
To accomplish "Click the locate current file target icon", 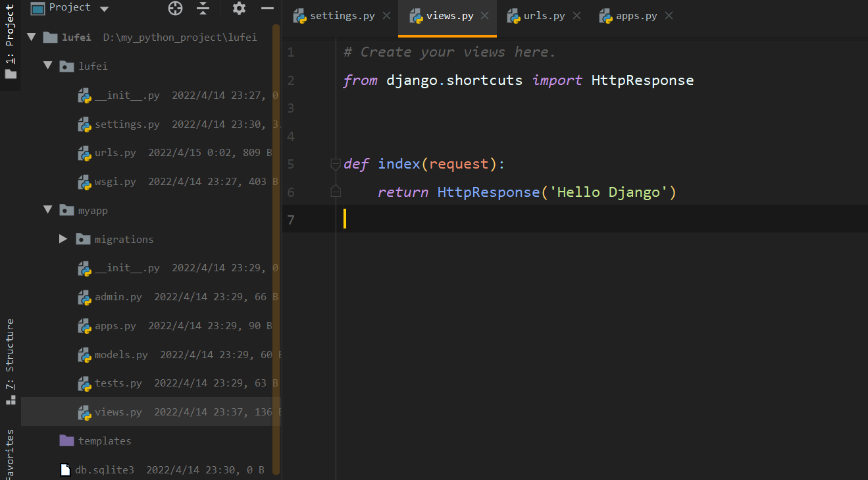I will (x=175, y=8).
